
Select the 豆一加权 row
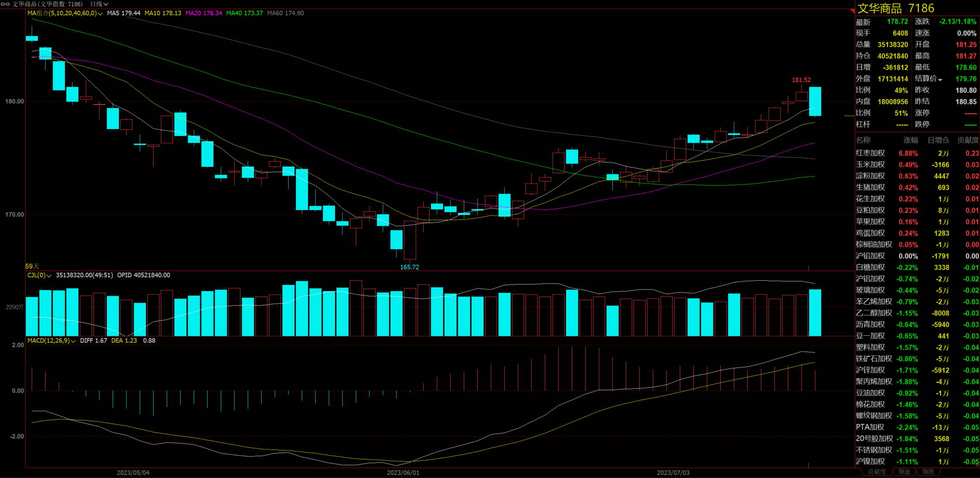pos(917,336)
